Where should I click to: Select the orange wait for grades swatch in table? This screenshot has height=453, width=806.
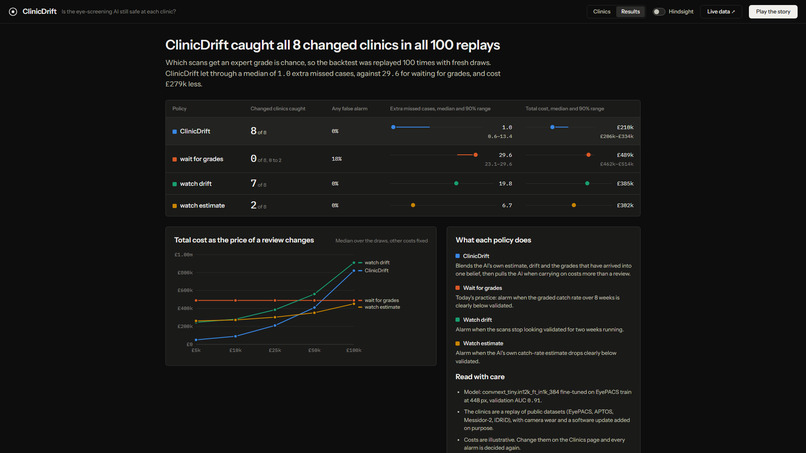tap(175, 159)
